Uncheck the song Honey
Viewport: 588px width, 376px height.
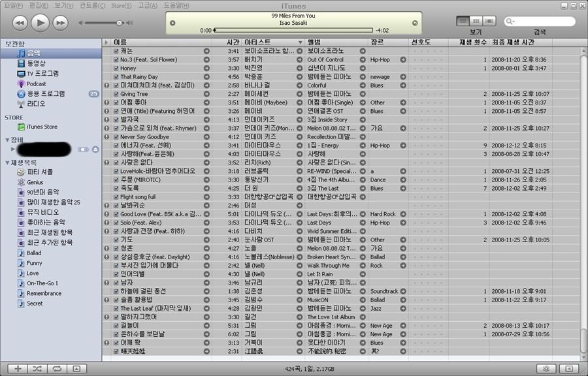(x=116, y=68)
